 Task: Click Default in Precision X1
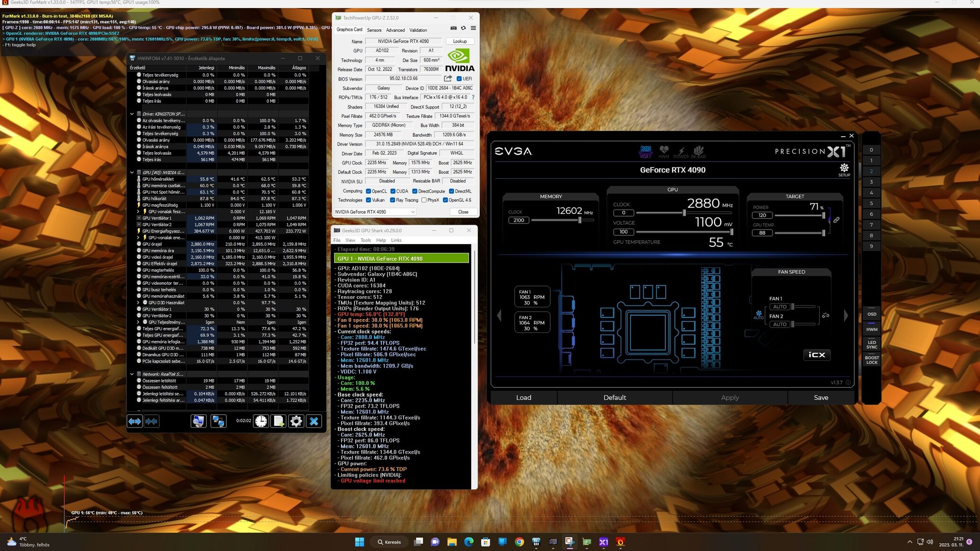pyautogui.click(x=615, y=398)
